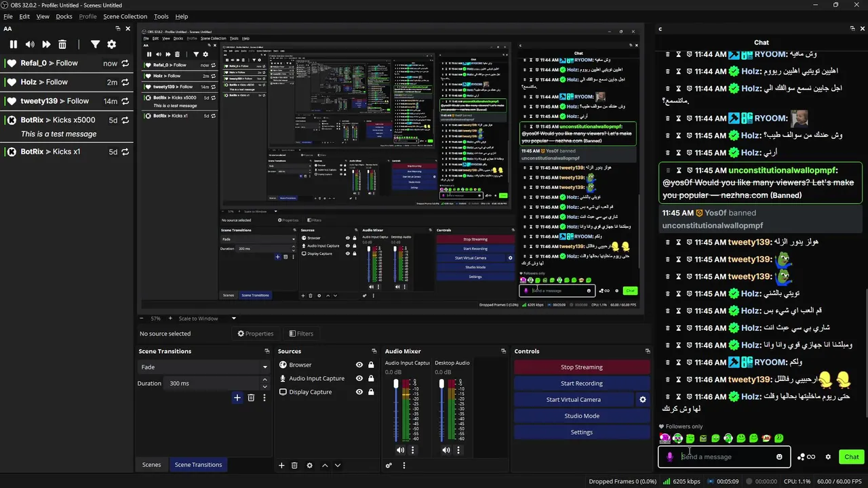Click Start Virtual Camera button
868x488 pixels.
tap(574, 400)
